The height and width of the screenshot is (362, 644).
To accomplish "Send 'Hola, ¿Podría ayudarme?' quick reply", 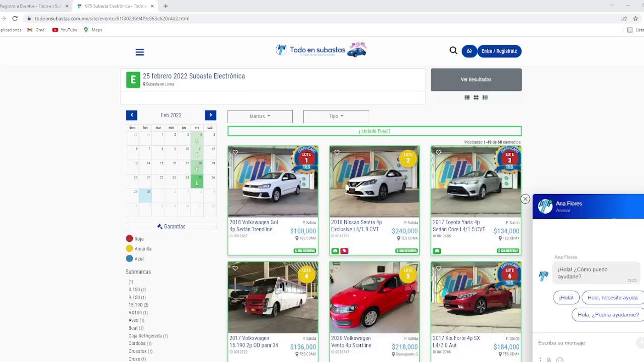I will 608,315.
